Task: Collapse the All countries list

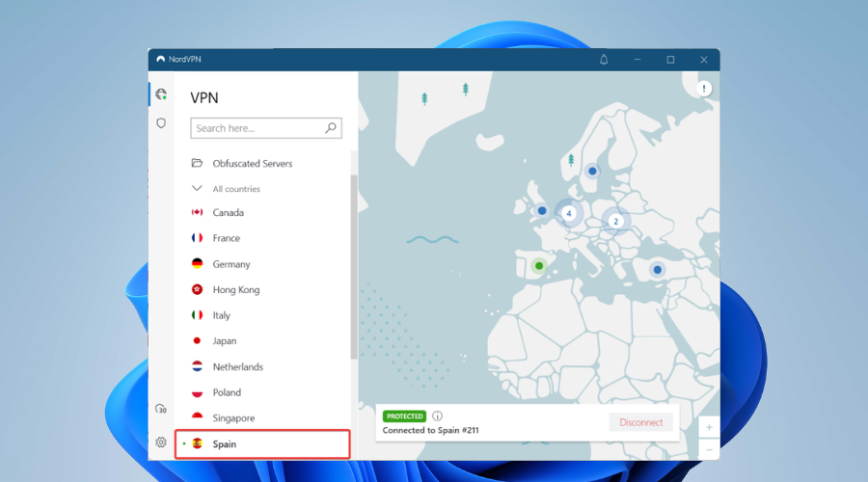Action: click(x=197, y=189)
